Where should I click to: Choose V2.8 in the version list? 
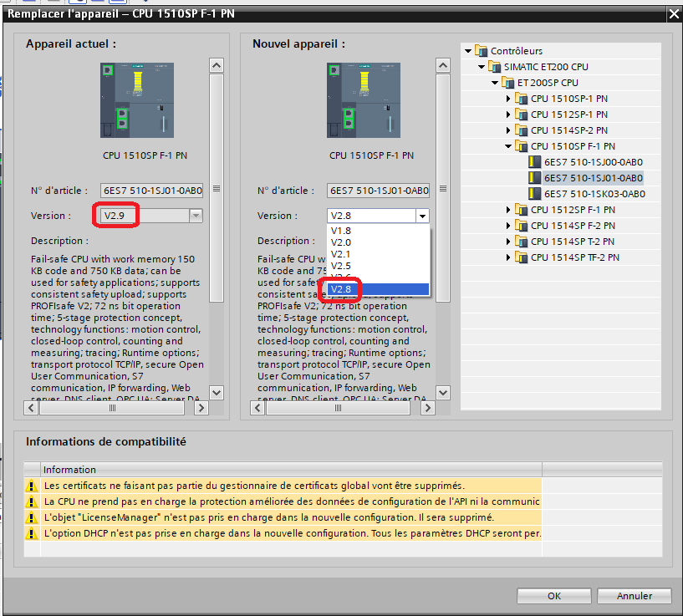(x=340, y=289)
